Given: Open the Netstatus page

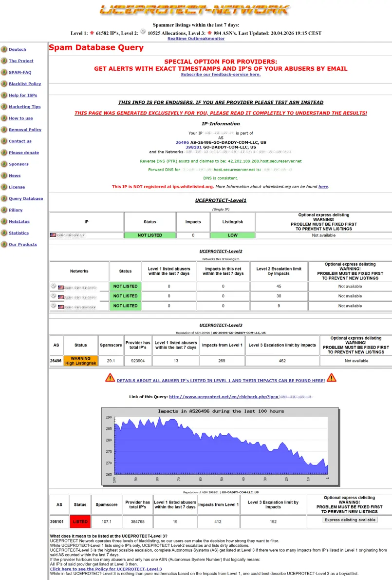Looking at the screenshot, I should click(x=19, y=221).
